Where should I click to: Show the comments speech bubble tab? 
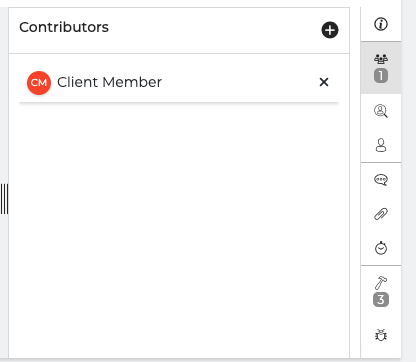(381, 180)
